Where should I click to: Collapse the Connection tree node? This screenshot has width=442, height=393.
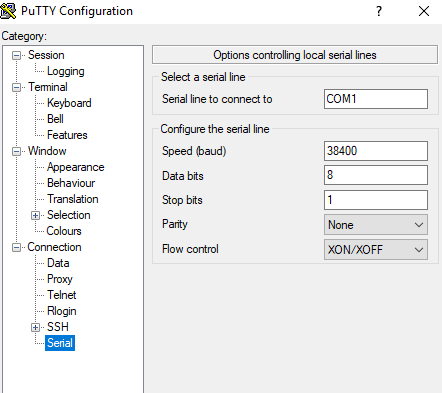[x=16, y=247]
